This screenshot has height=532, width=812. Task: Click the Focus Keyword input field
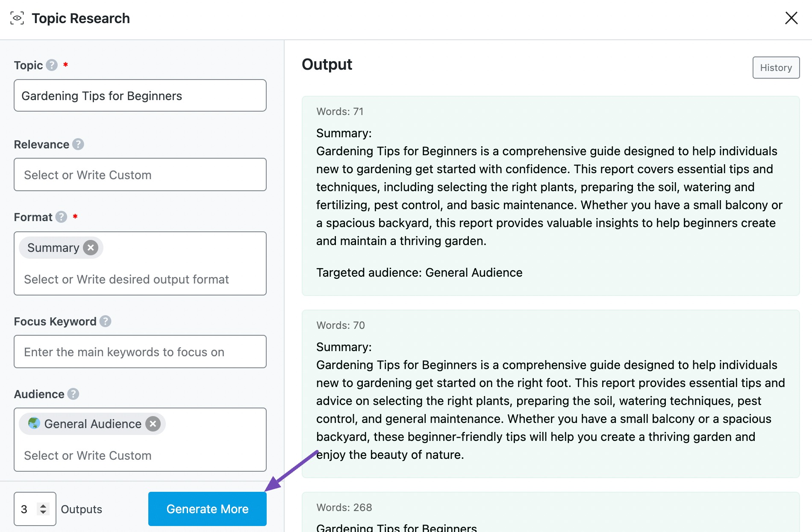140,352
